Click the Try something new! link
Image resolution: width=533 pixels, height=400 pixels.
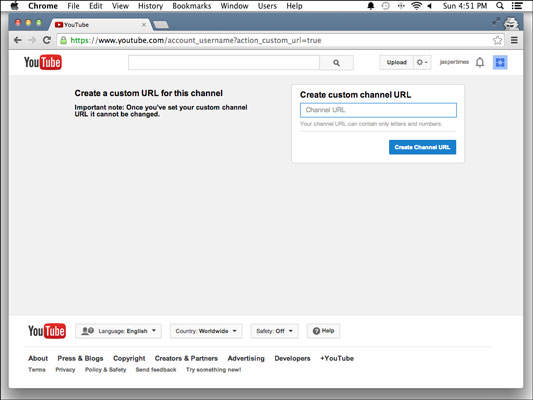click(x=213, y=369)
